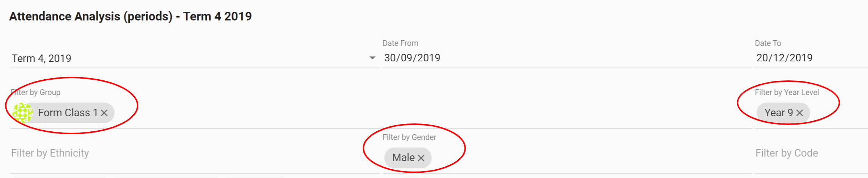The height and width of the screenshot is (178, 868).
Task: Click the Attendance Analysis page heading
Action: [x=130, y=16]
